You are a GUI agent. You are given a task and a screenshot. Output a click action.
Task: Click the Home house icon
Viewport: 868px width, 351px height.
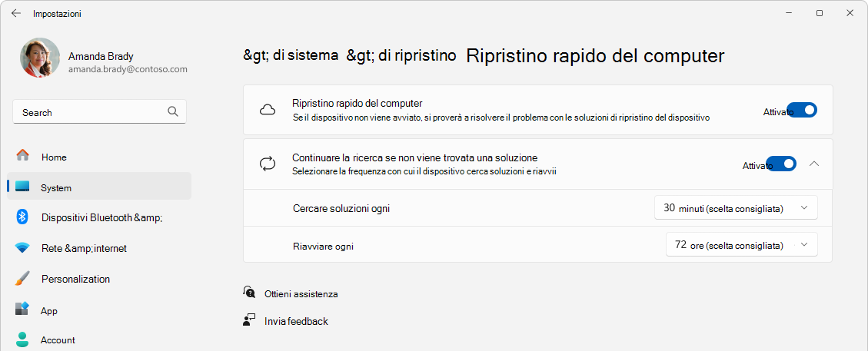[22, 156]
